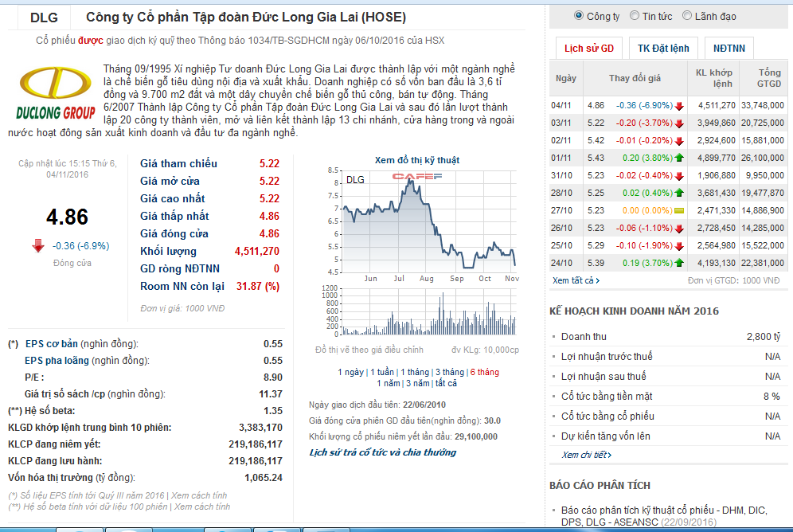Click the 01/11 change value 0.20 (3.80%)
Screen dimensions: 793x532
[647, 158]
